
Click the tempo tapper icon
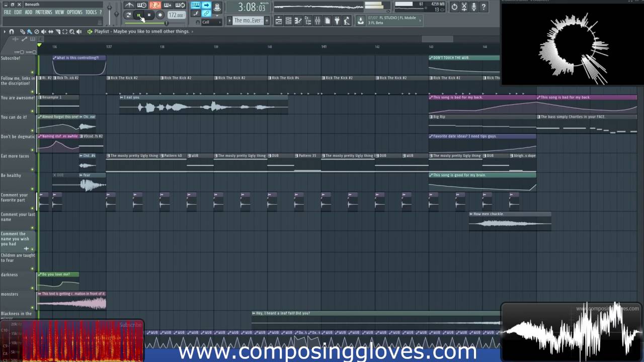click(x=347, y=21)
